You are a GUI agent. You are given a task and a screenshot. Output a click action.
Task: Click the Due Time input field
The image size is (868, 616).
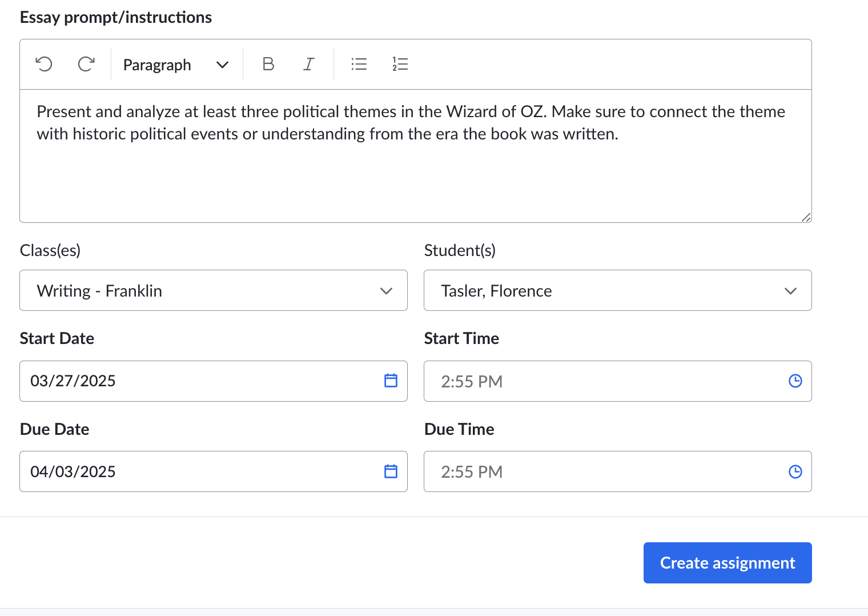[617, 472]
